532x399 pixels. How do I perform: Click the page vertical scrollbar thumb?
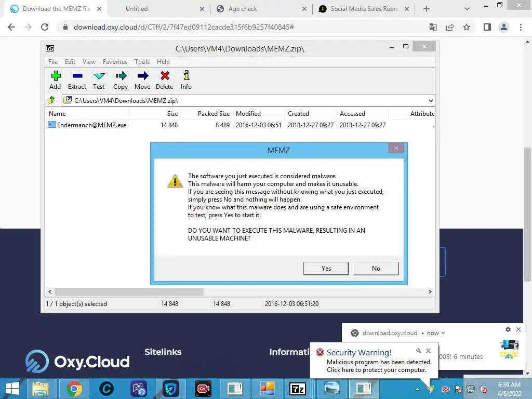pos(527,215)
